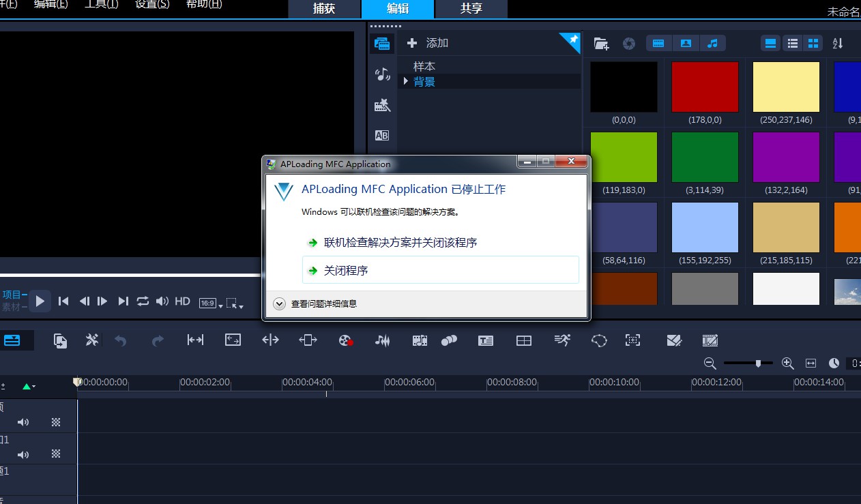This screenshot has width=861, height=504.
Task: Select the Title (AB) library category
Action: pos(382,135)
